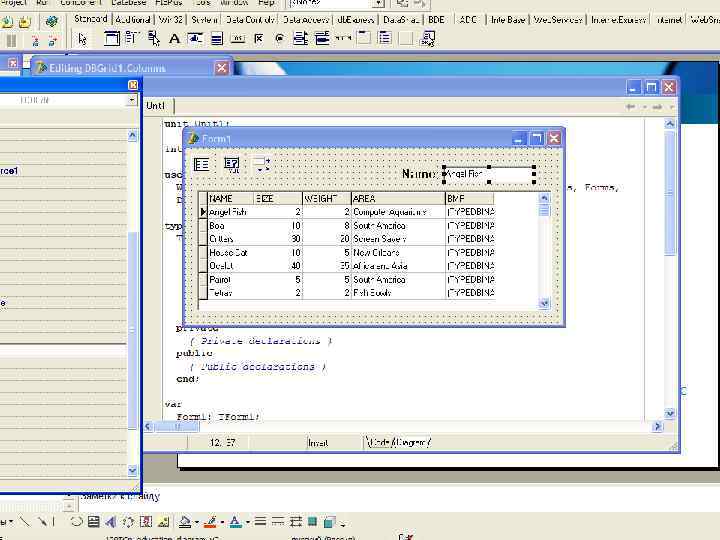Viewport: 720px width, 540px height.
Task: Select the Edit box component
Action: [x=195, y=39]
